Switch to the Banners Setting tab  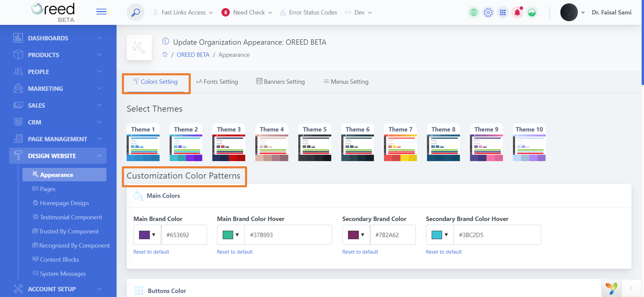pyautogui.click(x=280, y=82)
